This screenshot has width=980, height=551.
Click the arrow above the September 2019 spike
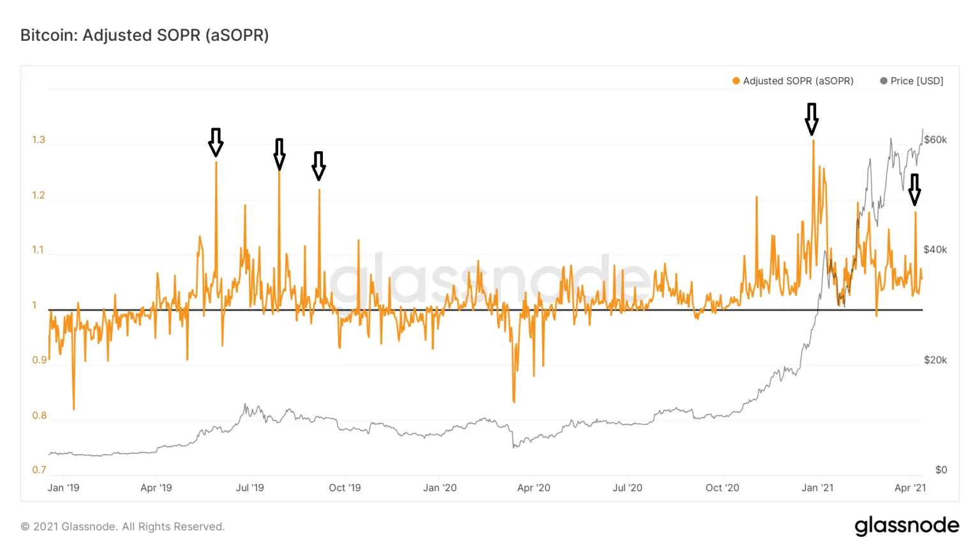(319, 166)
